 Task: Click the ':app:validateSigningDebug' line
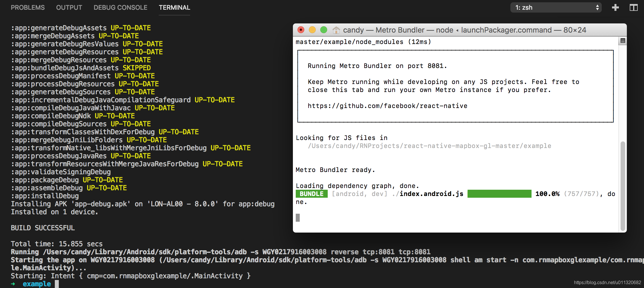tap(61, 172)
